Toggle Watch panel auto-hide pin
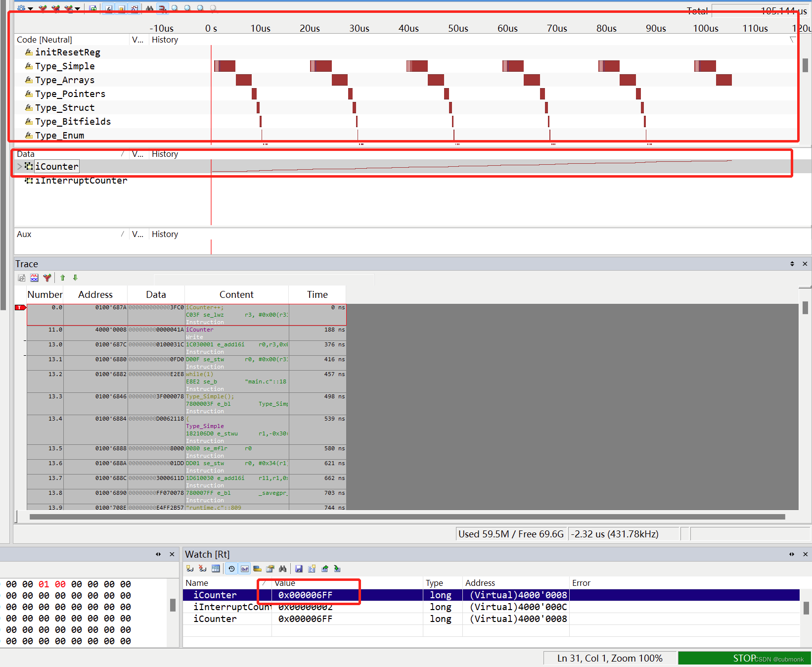This screenshot has width=812, height=667. (x=792, y=554)
